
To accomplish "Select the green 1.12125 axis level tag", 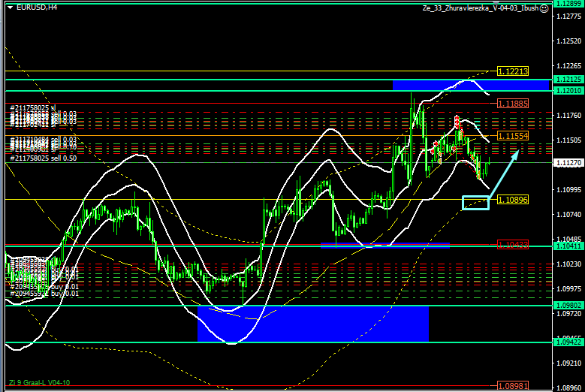I will (x=568, y=80).
